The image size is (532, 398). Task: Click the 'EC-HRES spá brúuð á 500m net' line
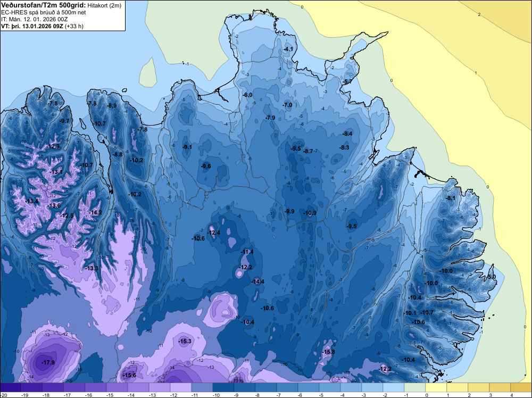point(43,12)
